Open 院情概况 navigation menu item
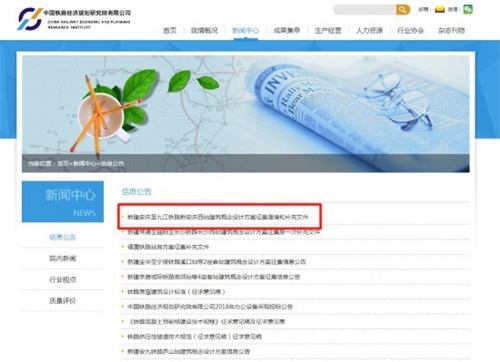The height and width of the screenshot is (362, 500). [x=204, y=31]
